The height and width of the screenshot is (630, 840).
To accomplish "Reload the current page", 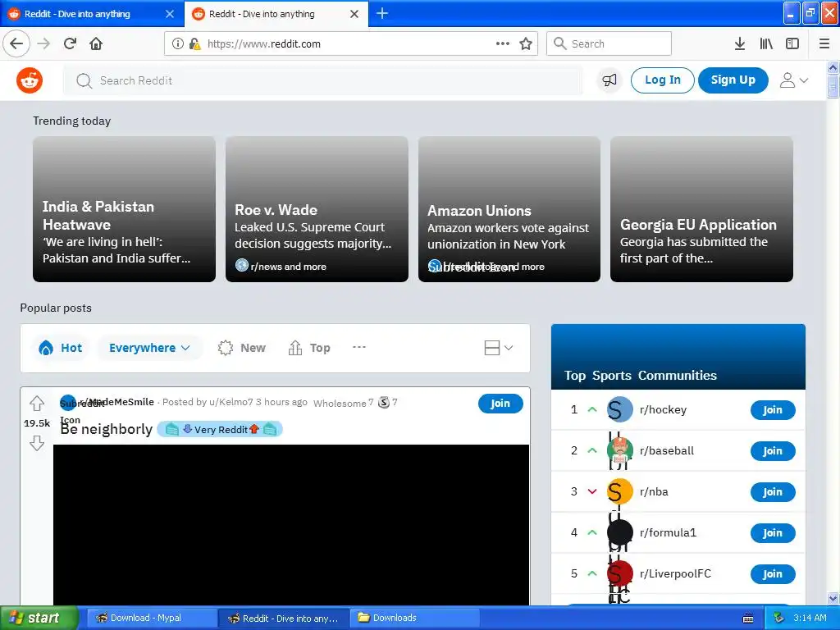I will [x=70, y=43].
